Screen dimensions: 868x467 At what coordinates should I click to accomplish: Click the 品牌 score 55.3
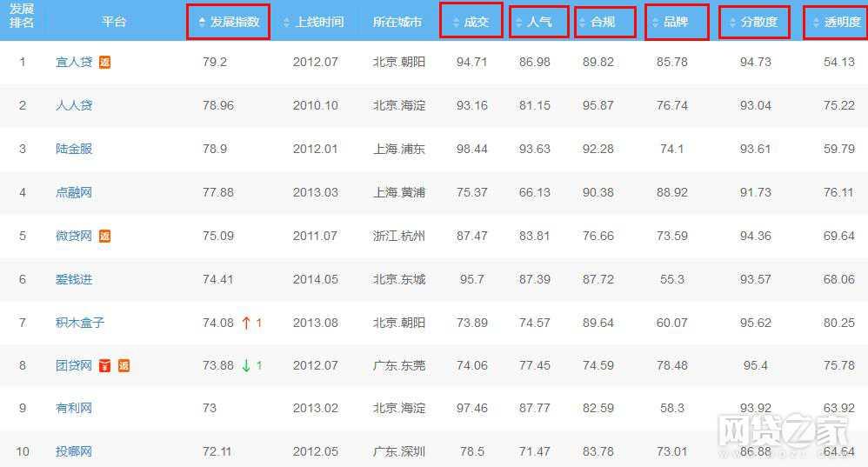click(x=672, y=279)
